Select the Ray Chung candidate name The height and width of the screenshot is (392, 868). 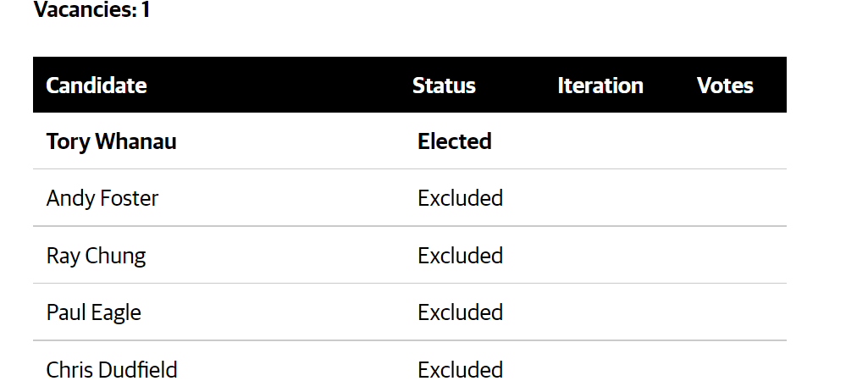(96, 256)
